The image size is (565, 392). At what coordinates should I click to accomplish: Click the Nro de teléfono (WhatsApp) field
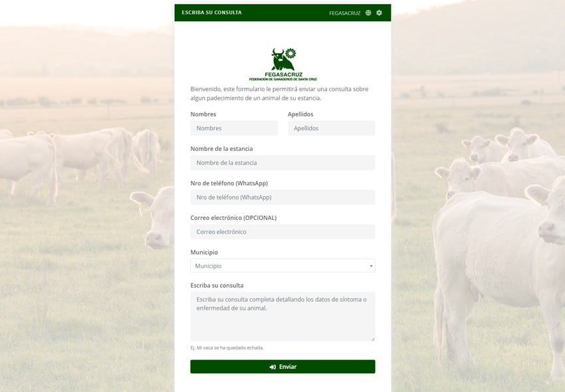pyautogui.click(x=282, y=197)
